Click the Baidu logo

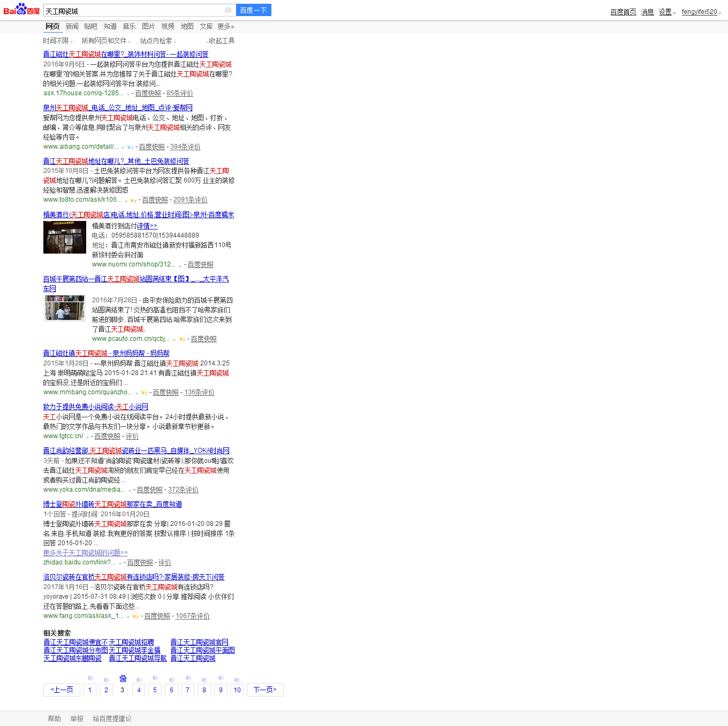pos(21,9)
